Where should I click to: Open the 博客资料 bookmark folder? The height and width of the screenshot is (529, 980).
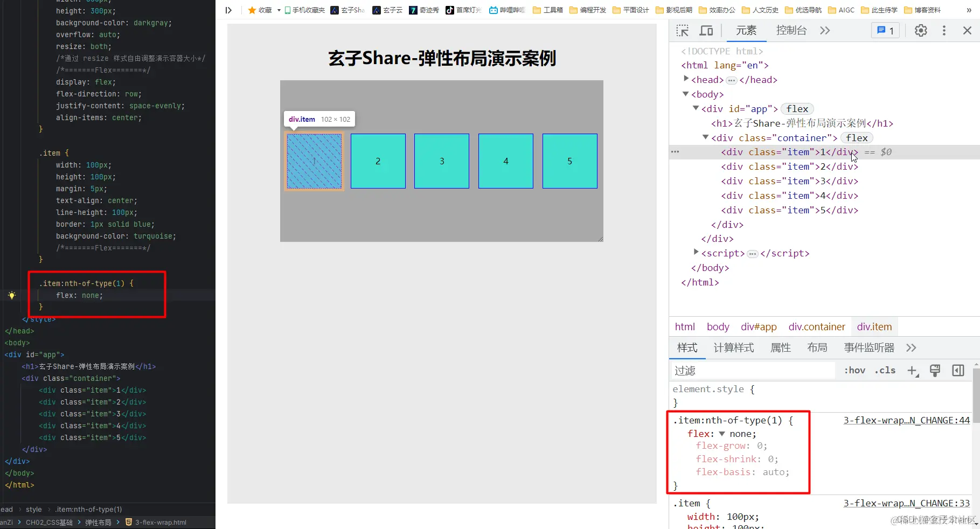click(x=922, y=10)
